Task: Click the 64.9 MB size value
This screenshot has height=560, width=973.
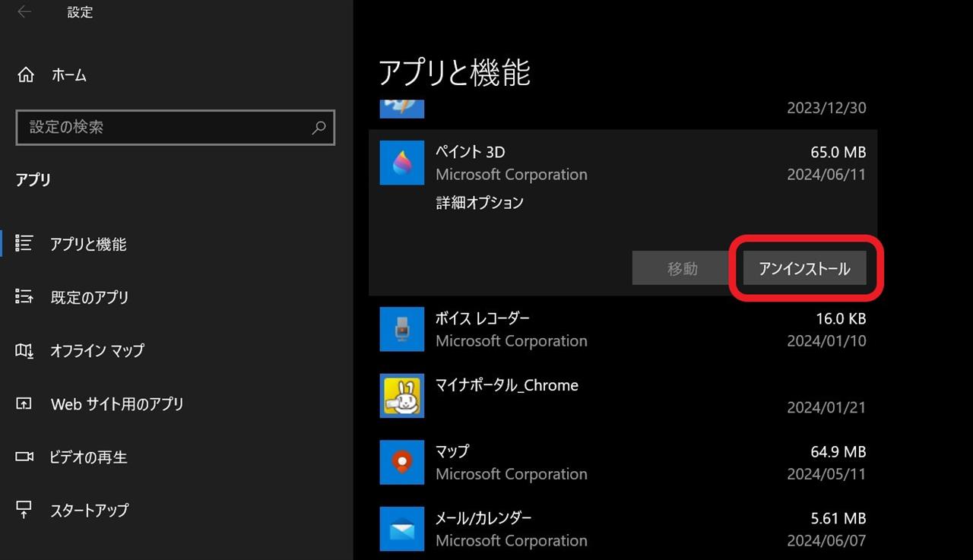Action: pos(838,451)
